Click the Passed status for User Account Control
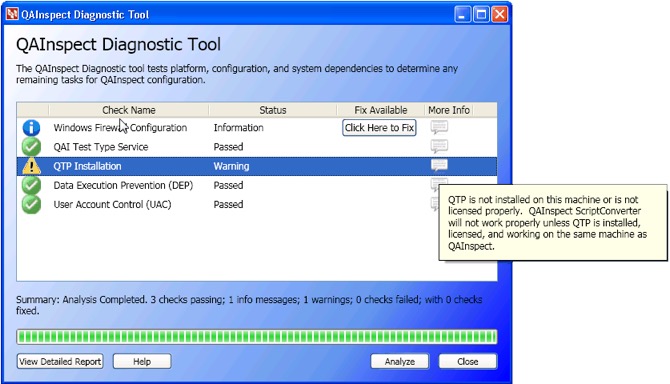Screen dimensions: 670x384 pyautogui.click(x=228, y=205)
